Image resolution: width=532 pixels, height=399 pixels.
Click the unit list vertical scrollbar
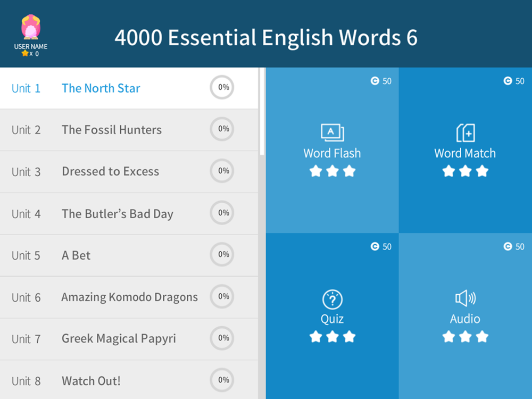[262, 112]
